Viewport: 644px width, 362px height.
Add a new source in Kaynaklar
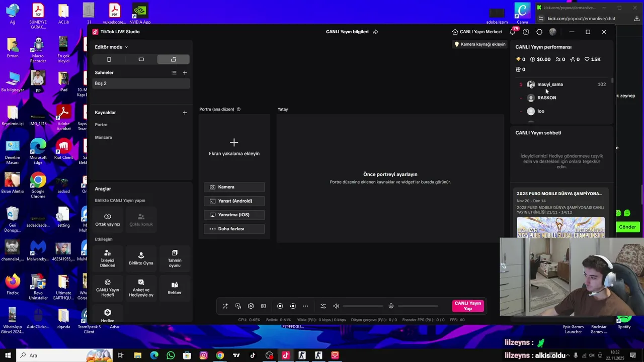(185, 113)
